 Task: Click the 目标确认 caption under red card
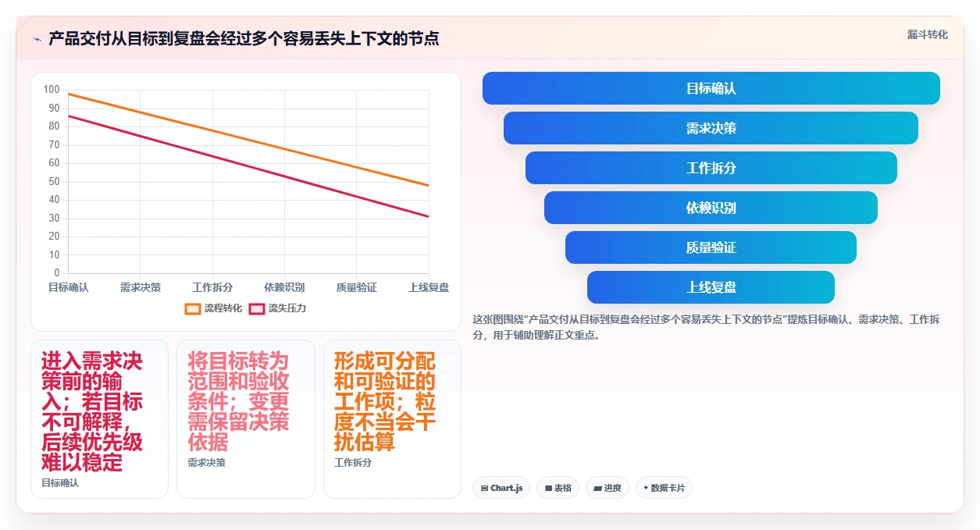tap(60, 483)
